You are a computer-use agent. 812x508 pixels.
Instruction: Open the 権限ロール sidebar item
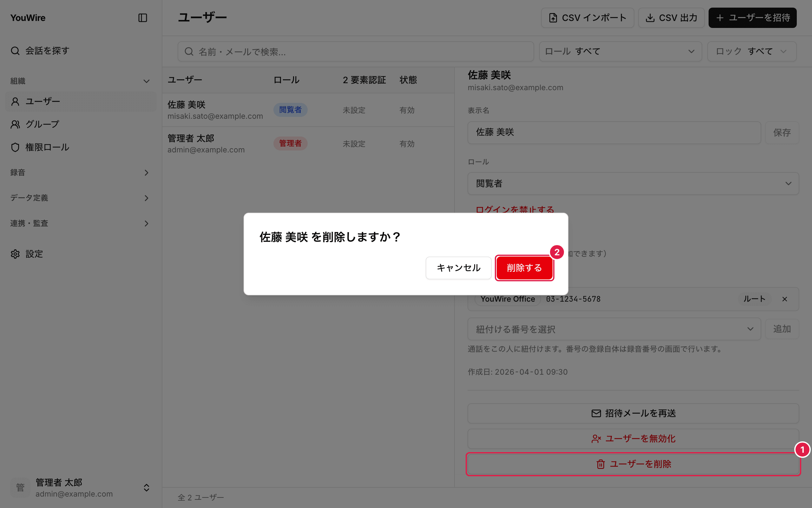(81, 147)
